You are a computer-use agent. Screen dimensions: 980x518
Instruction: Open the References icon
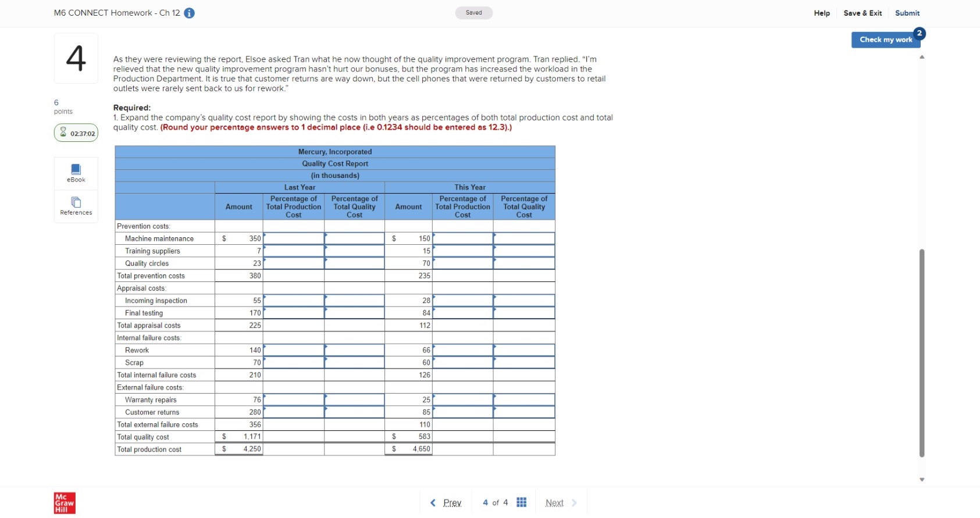coord(76,206)
